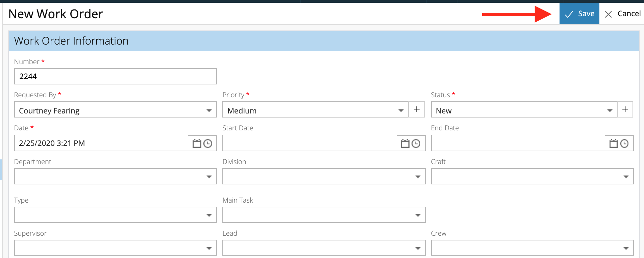
Task: Expand the Crew dropdown
Action: (532, 248)
